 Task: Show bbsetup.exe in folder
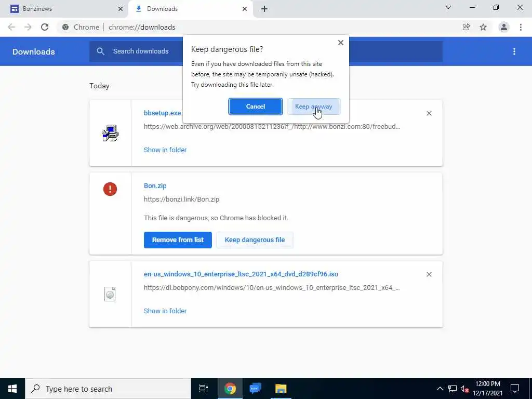[165, 150]
